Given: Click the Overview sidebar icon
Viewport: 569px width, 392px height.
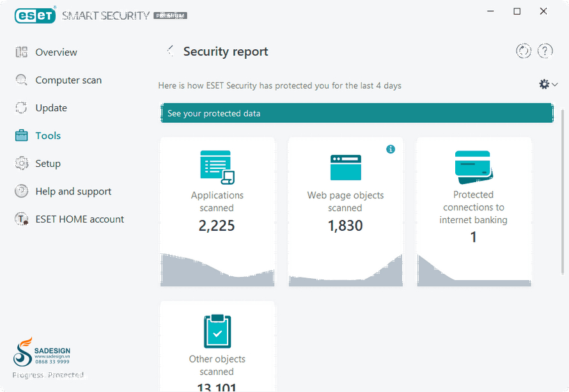Looking at the screenshot, I should (x=21, y=52).
